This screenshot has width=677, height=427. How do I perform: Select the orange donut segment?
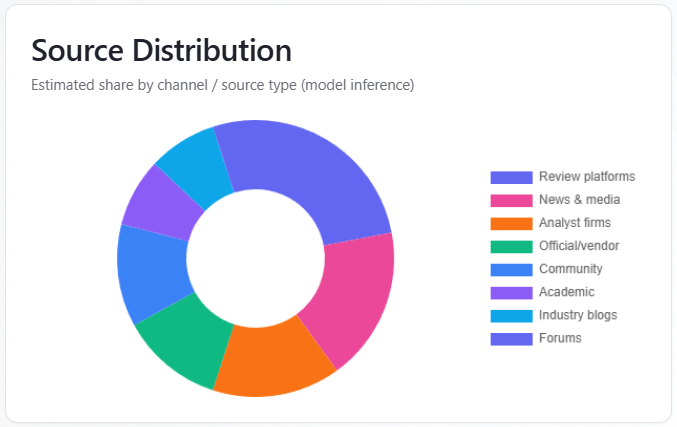coord(270,358)
